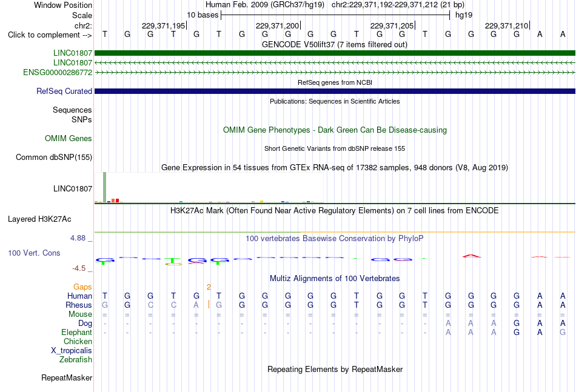Select the Zebrafish species label
The image size is (576, 392).
(76, 360)
